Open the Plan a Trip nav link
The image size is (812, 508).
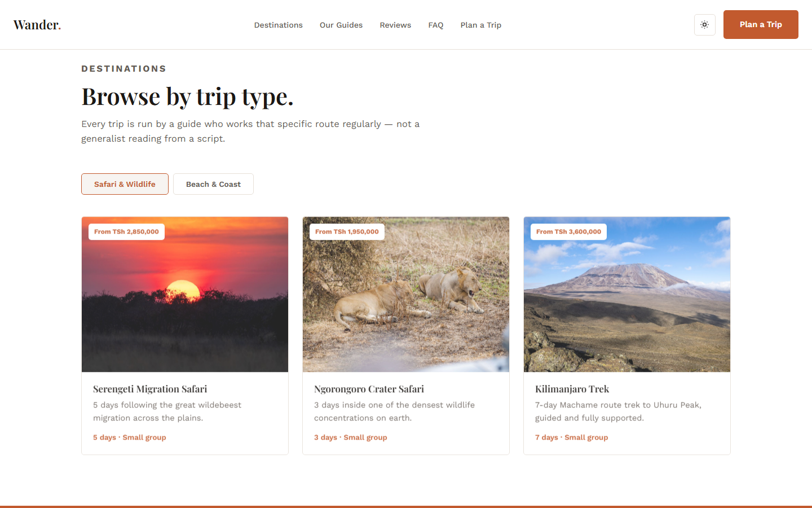481,25
